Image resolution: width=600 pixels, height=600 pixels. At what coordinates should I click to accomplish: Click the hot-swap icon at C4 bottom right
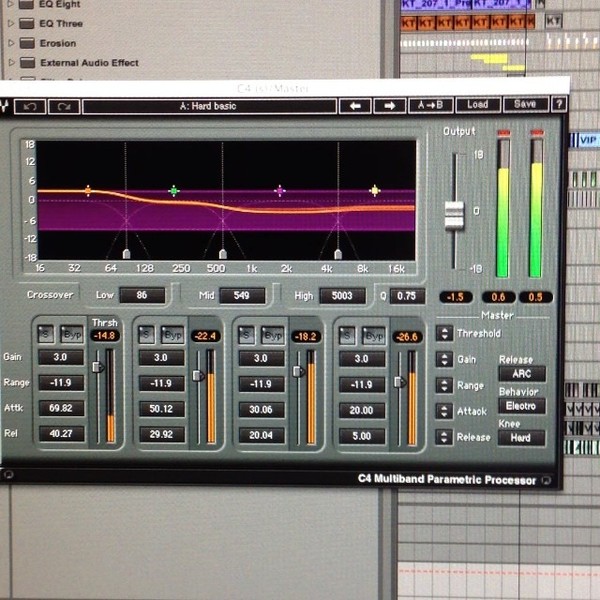547,480
